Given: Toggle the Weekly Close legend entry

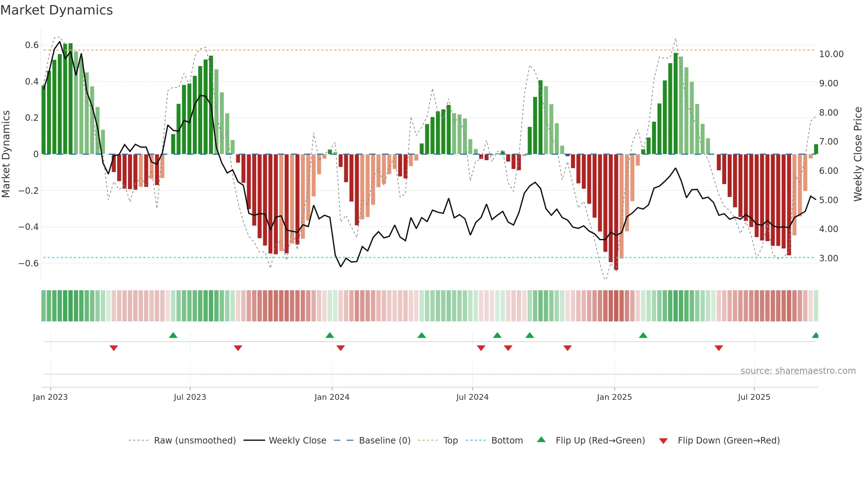Looking at the screenshot, I should click(x=285, y=440).
